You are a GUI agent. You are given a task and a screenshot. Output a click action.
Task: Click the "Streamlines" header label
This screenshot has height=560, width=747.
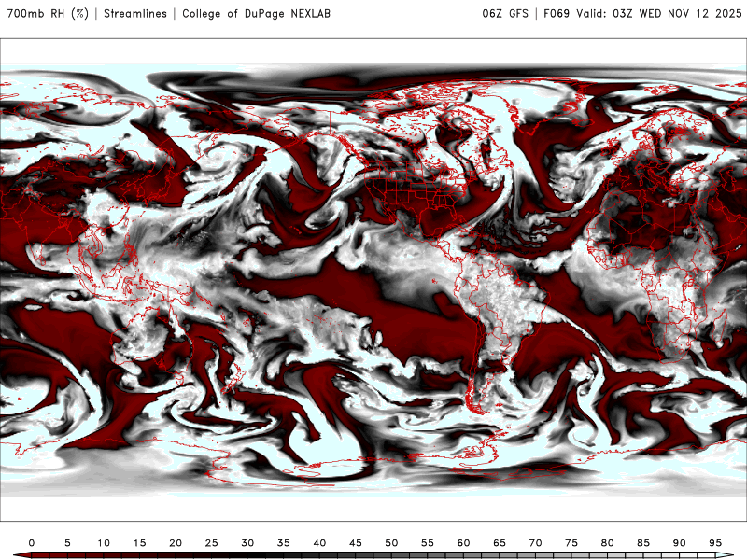135,14
